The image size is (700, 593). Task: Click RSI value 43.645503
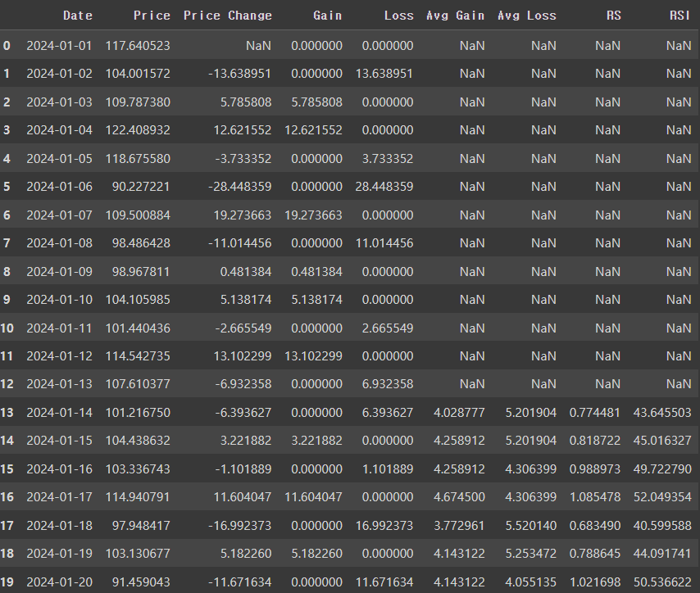[x=662, y=413]
